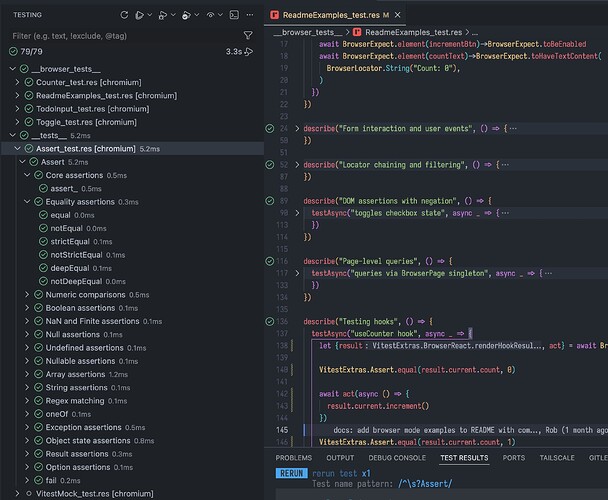Screen dimensions: 608x500
Task: Select the ReadmeExamples_test.res editor tab
Action: (335, 15)
